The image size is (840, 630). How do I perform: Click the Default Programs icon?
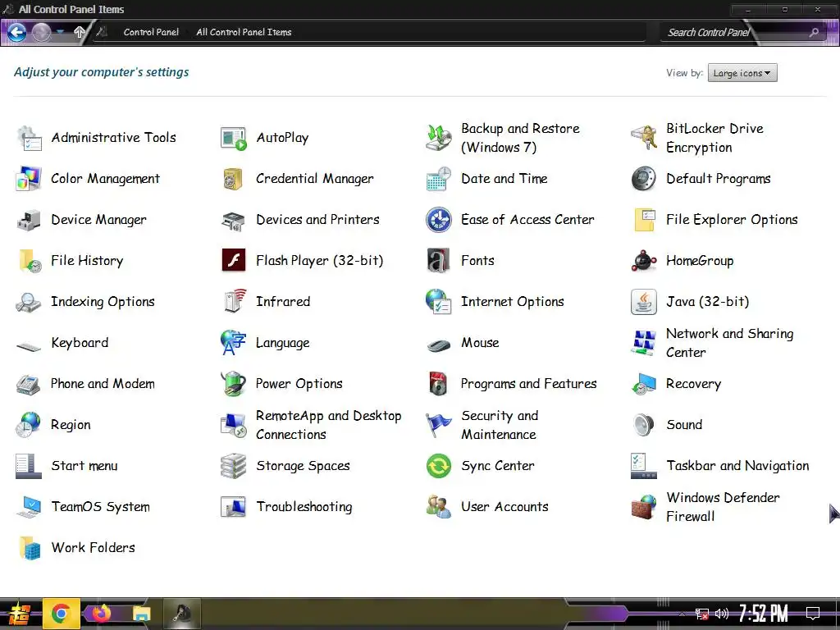point(644,179)
